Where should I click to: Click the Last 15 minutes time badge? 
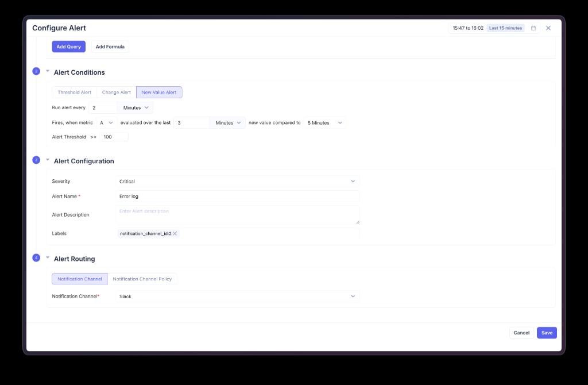coord(505,28)
